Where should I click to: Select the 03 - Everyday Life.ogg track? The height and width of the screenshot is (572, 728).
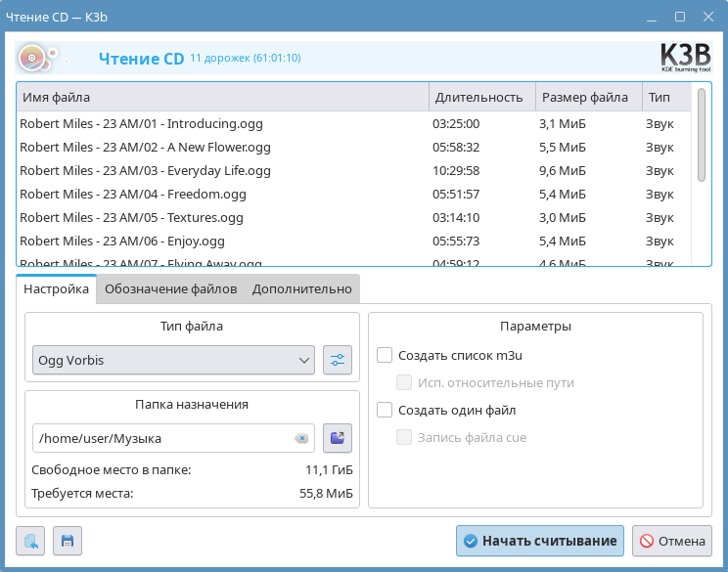tap(145, 171)
